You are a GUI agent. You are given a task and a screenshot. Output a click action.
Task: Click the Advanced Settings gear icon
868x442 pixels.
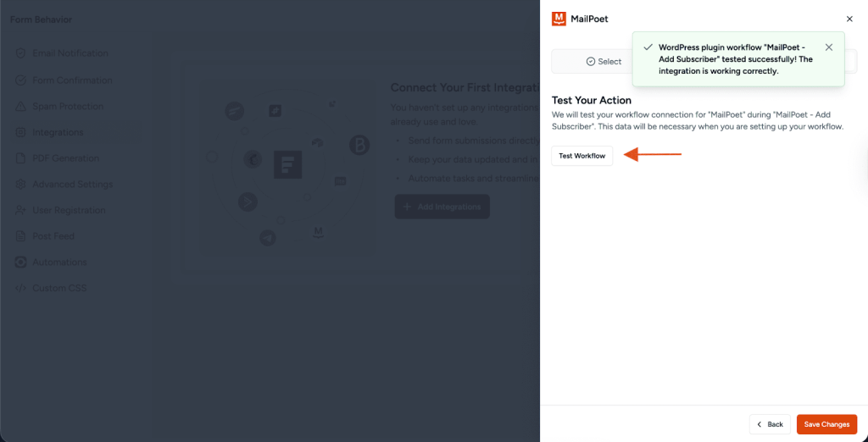pyautogui.click(x=21, y=185)
